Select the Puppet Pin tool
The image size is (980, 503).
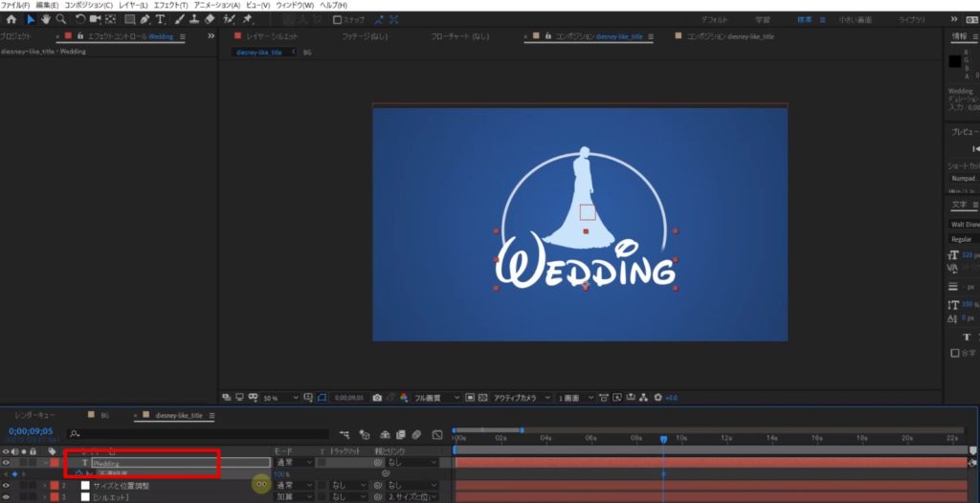(248, 19)
